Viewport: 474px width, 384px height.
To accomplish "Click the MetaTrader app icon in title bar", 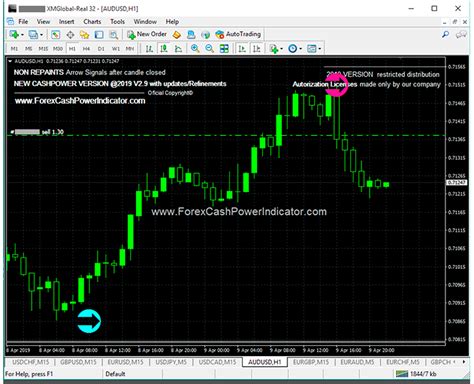I will coord(12,8).
